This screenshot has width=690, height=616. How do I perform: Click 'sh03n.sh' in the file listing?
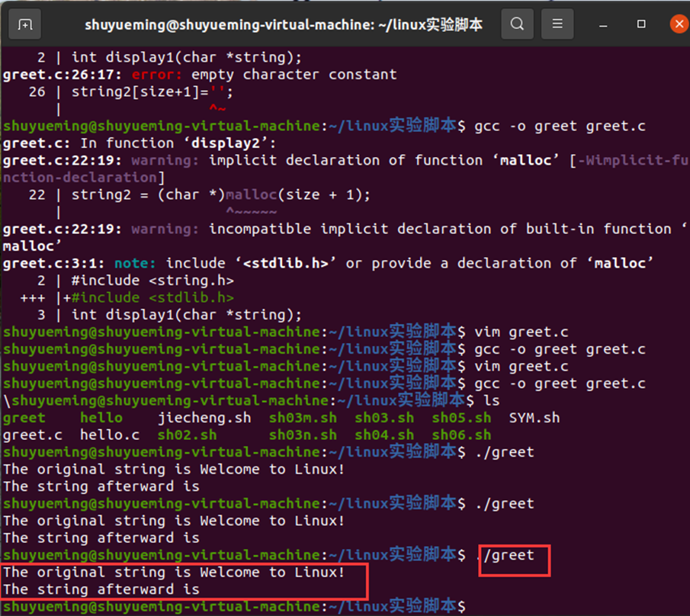[303, 435]
